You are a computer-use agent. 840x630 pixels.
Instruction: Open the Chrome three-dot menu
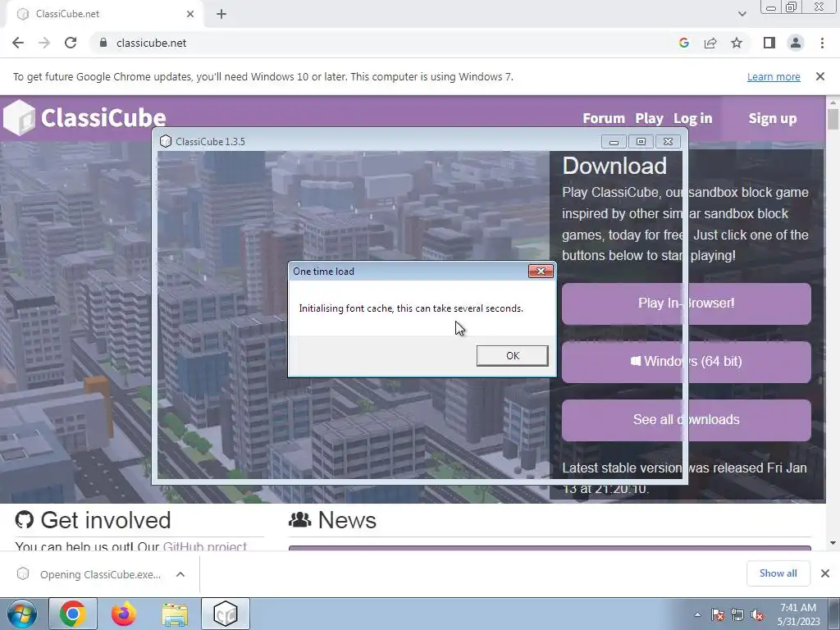click(x=822, y=43)
